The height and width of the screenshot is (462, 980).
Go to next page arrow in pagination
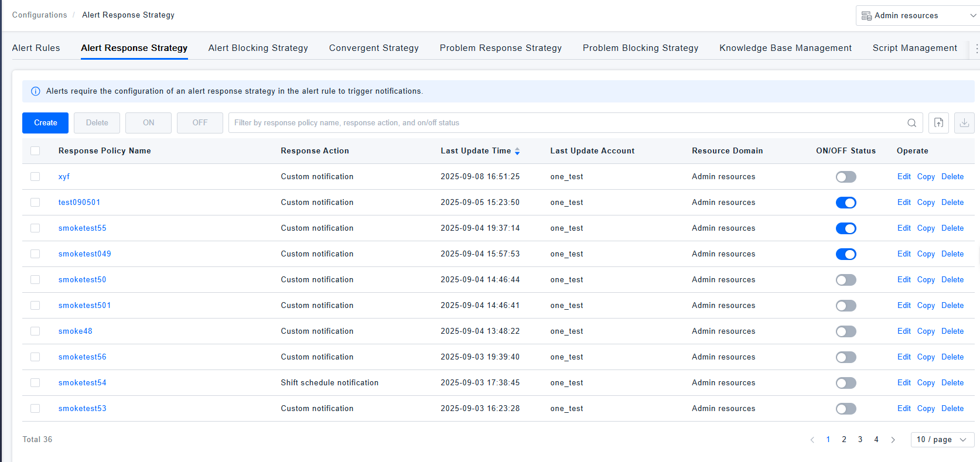click(893, 440)
